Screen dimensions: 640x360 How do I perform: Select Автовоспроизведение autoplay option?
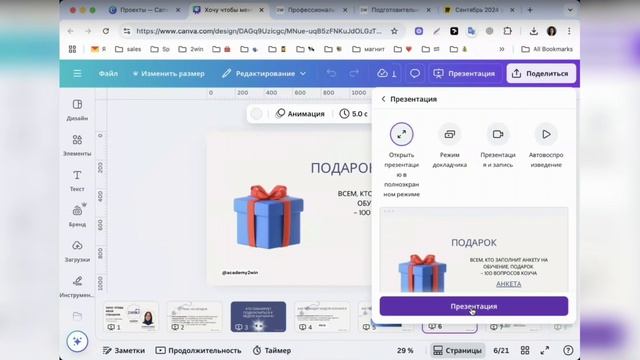[x=546, y=134]
